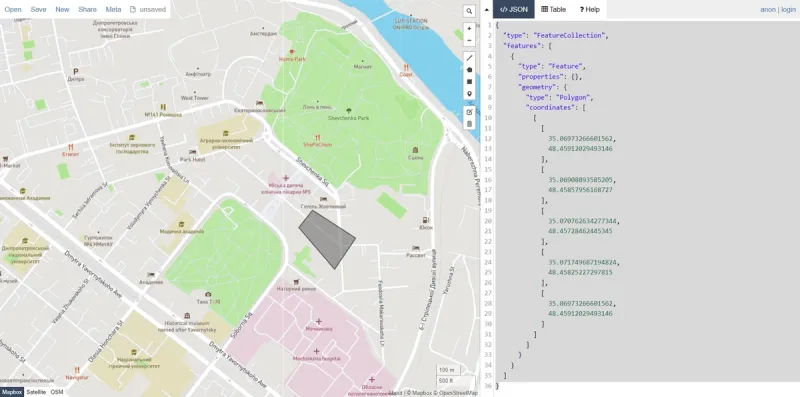The image size is (800, 397).
Task: Switch to the Table tab
Action: [554, 9]
